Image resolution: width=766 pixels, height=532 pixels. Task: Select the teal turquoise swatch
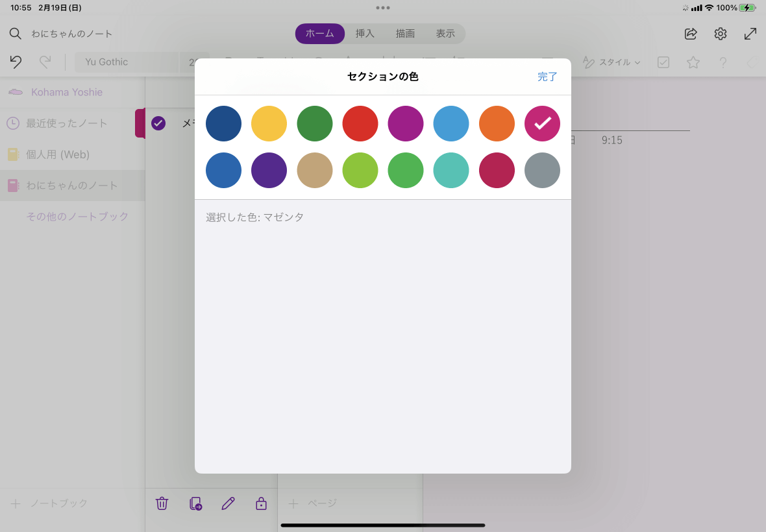(451, 171)
